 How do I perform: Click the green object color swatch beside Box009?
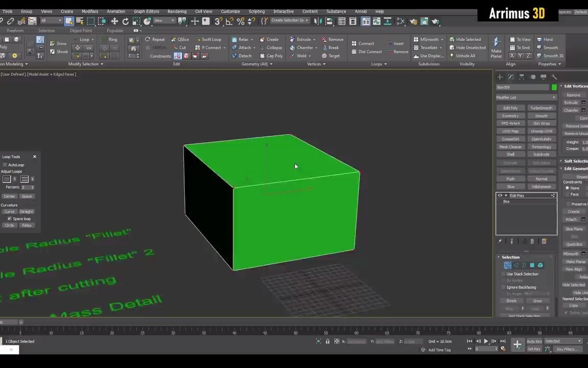point(554,87)
